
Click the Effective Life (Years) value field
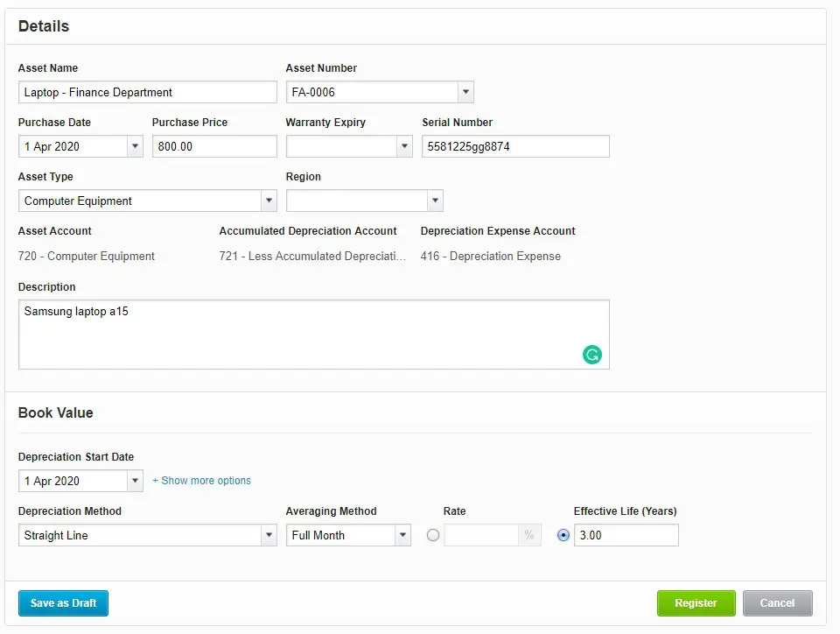[x=626, y=535]
